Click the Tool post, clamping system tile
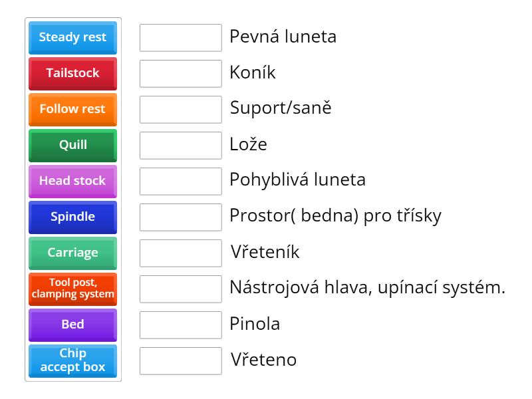The height and width of the screenshot is (399, 532). pyautogui.click(x=72, y=289)
